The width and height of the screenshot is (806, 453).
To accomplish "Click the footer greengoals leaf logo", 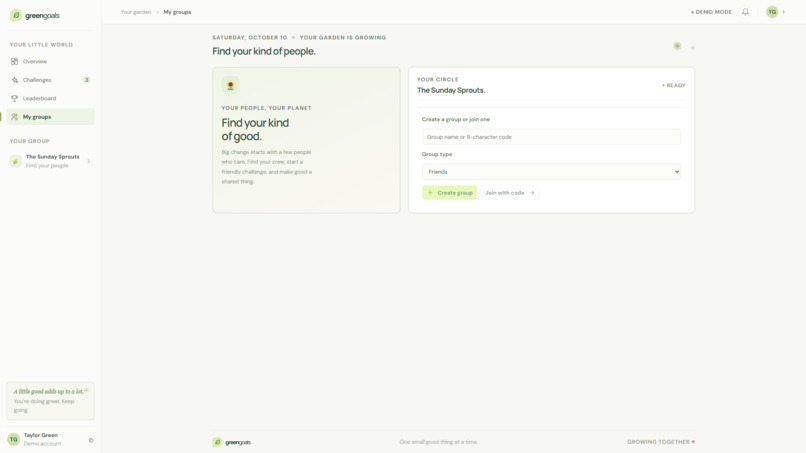I will 217,442.
